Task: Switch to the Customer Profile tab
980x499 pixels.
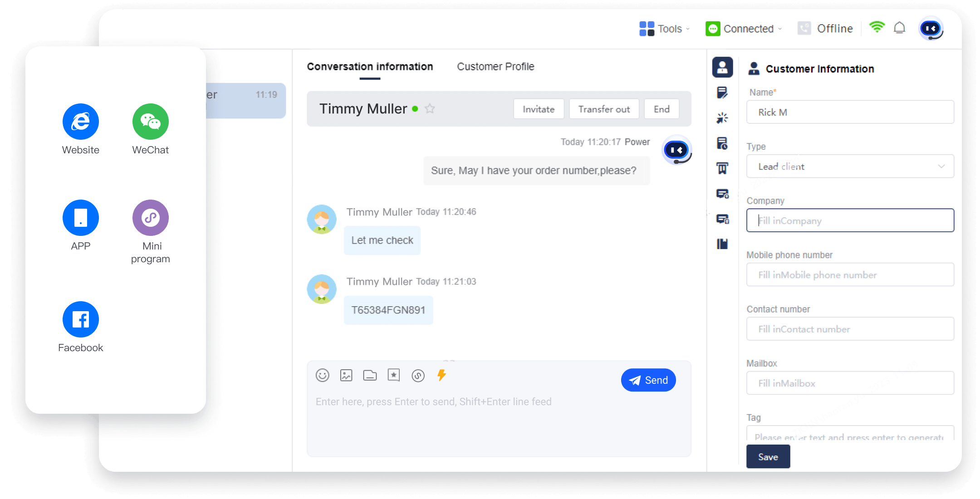Action: 495,66
